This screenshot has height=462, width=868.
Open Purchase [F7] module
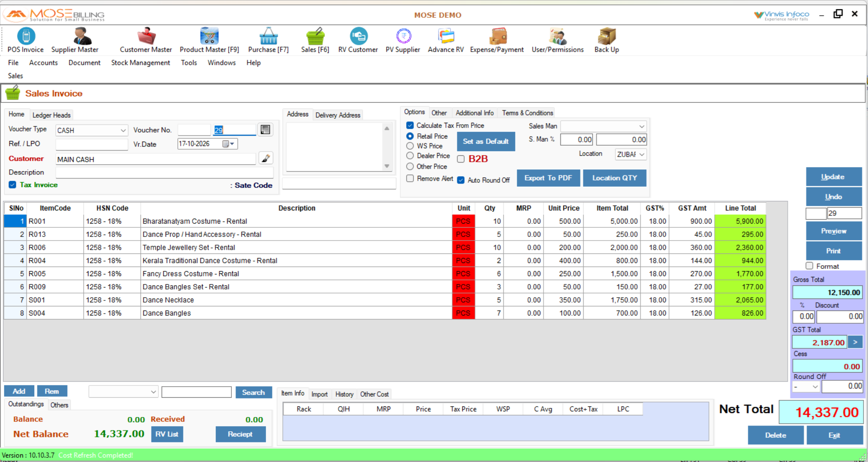pyautogui.click(x=268, y=40)
